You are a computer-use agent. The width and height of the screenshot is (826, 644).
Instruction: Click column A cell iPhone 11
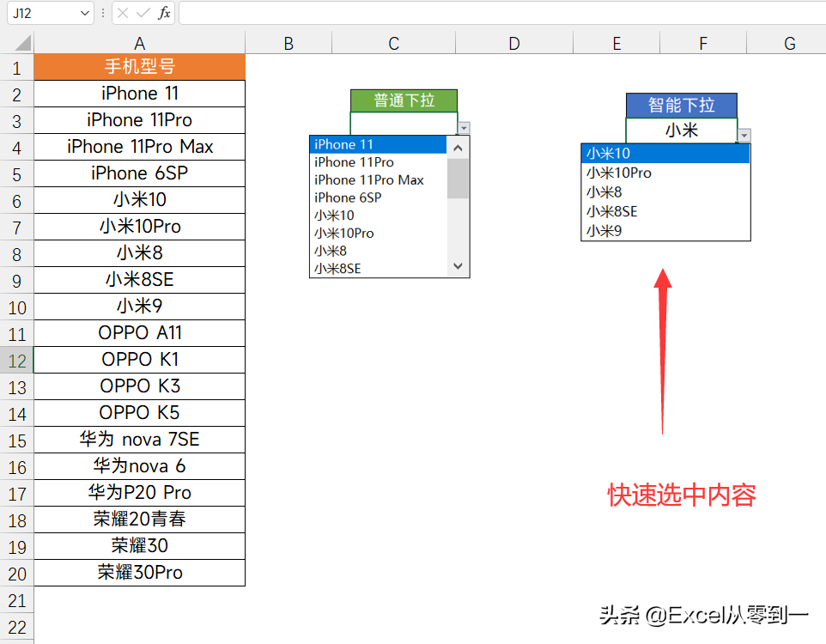(140, 94)
